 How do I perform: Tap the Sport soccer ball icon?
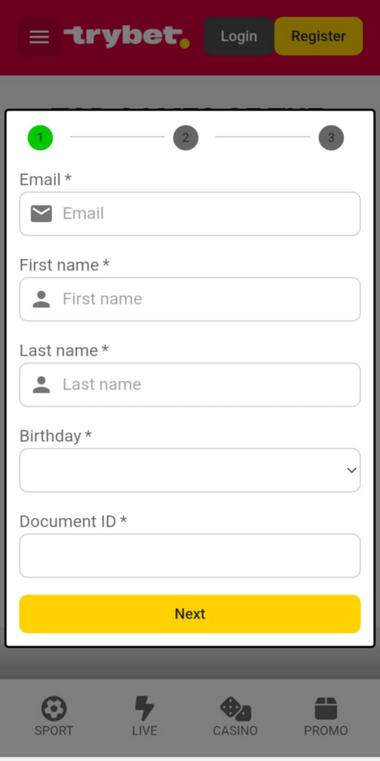point(54,708)
